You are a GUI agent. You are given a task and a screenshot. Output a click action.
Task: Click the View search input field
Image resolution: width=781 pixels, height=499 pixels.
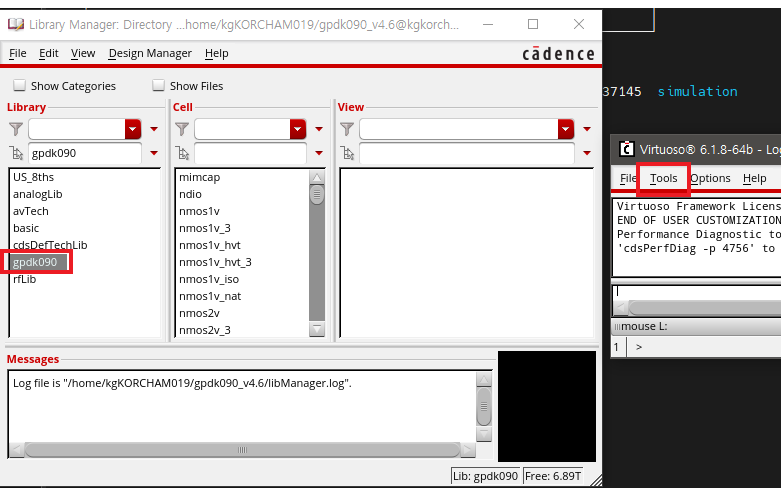click(467, 153)
